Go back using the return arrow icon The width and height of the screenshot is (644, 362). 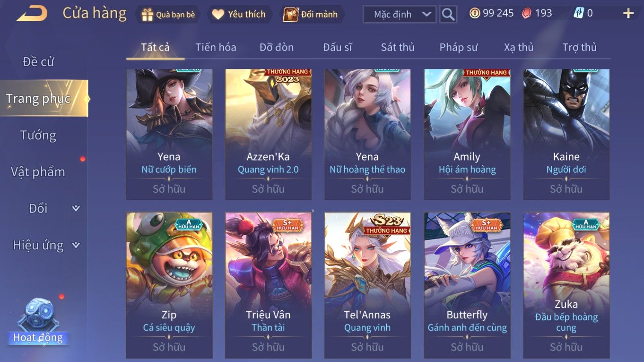click(x=32, y=14)
